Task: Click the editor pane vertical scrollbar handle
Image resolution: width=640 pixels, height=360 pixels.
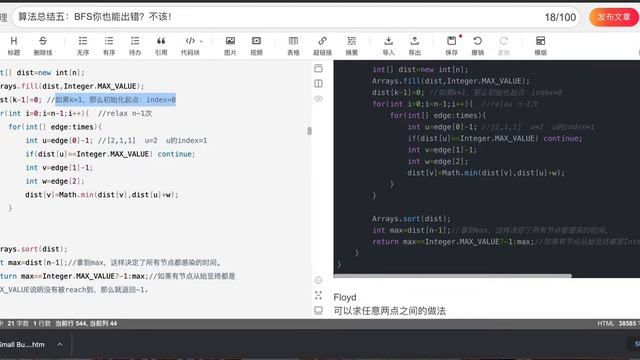Action: click(309, 131)
